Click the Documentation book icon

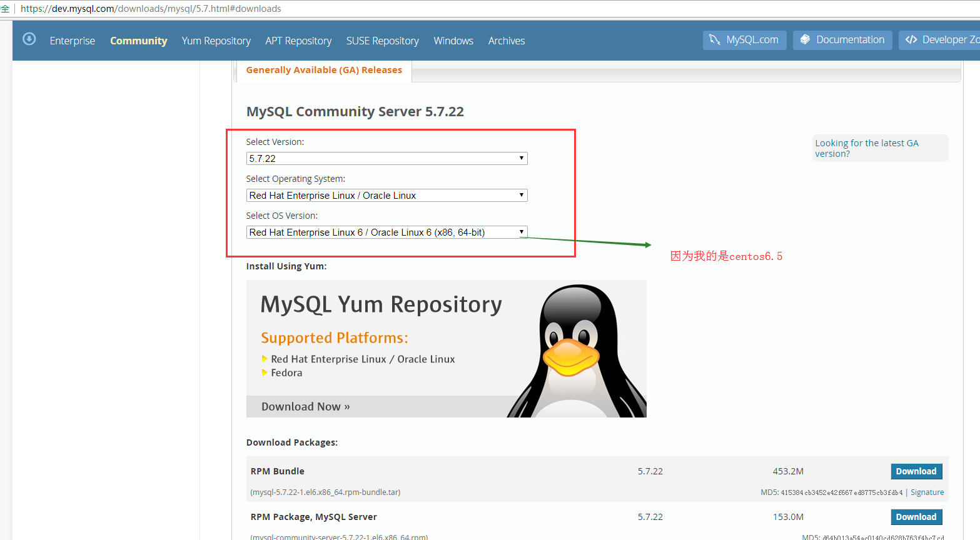(805, 40)
